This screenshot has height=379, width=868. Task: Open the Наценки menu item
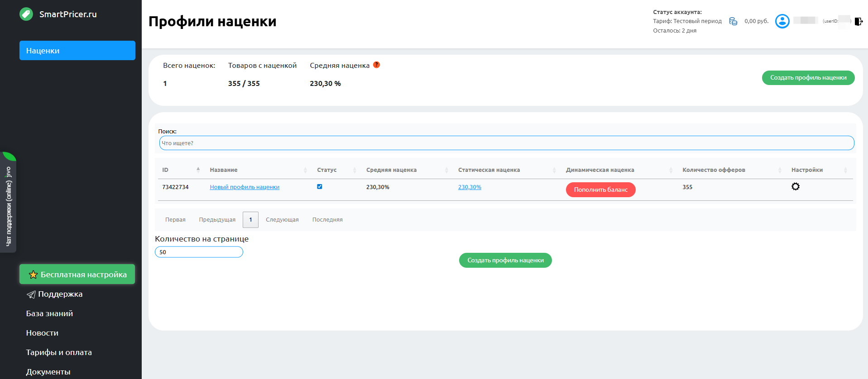pos(77,51)
